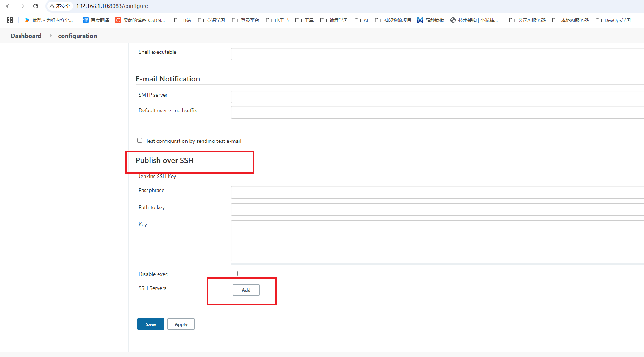Toggle the Disable exec checkbox

tap(235, 273)
